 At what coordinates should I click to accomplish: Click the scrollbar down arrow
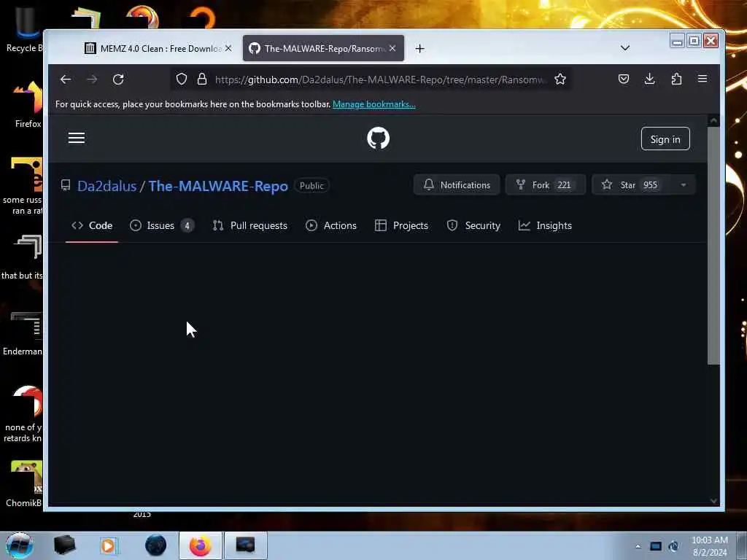tap(713, 500)
